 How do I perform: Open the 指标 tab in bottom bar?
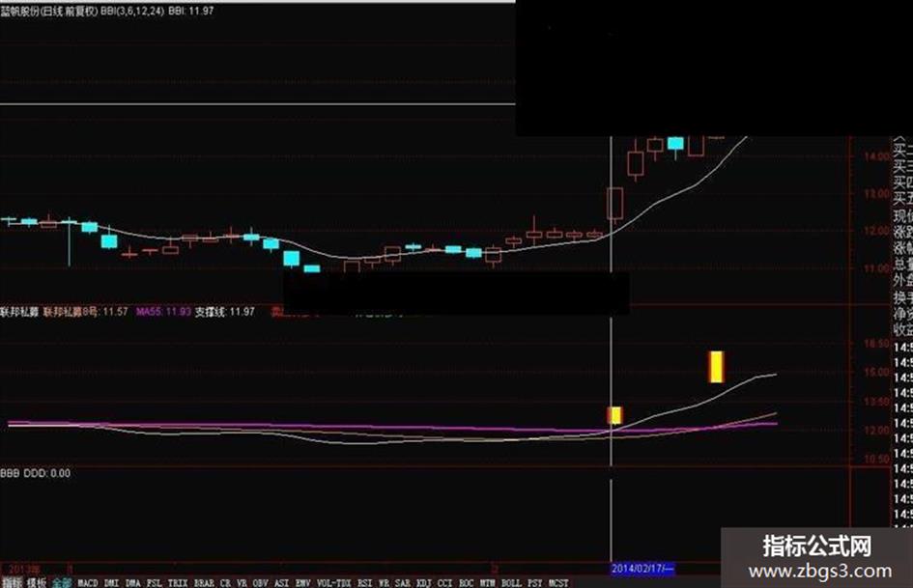[x=11, y=583]
